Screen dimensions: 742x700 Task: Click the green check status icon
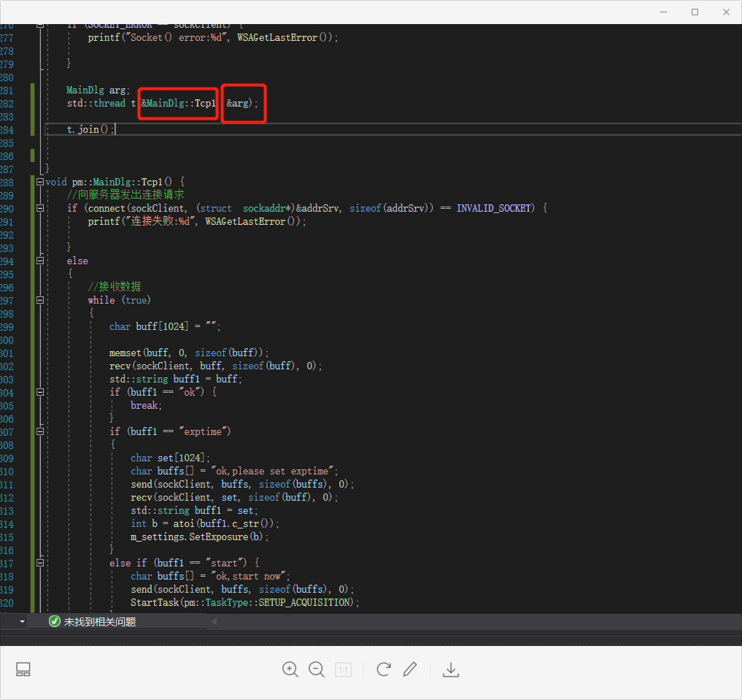pyautogui.click(x=55, y=621)
